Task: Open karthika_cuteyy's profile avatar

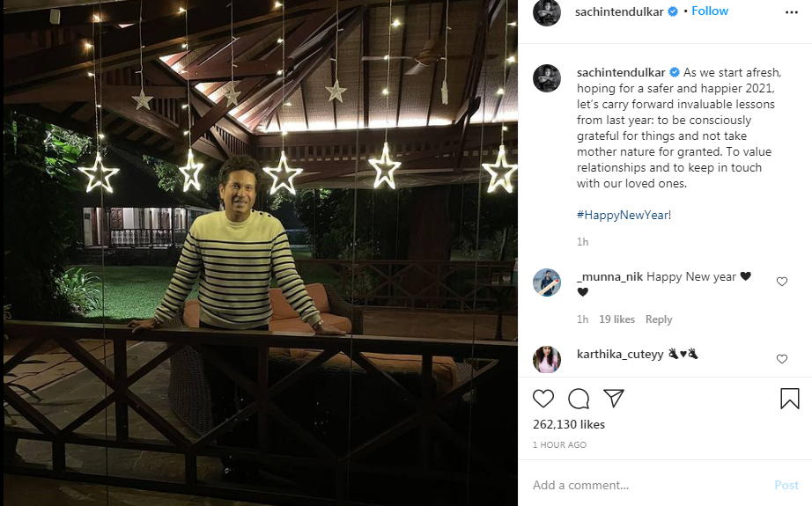Action: [x=547, y=360]
